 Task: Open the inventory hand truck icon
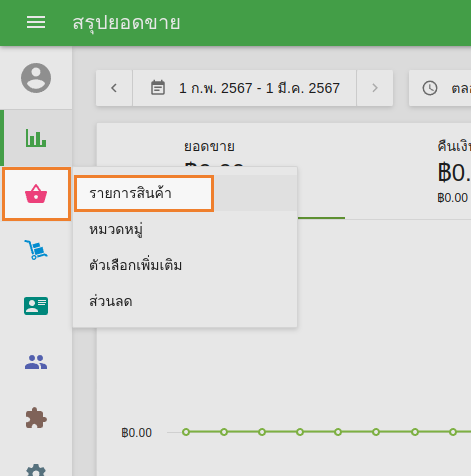pos(36,250)
